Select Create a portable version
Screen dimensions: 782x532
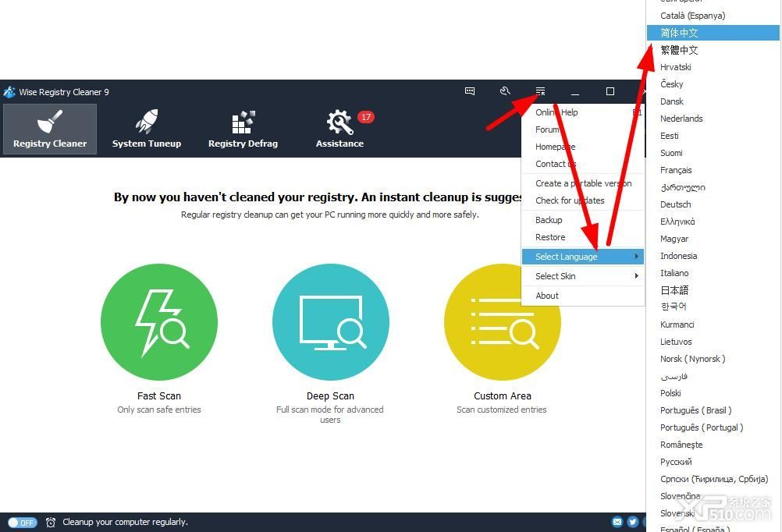tap(582, 183)
